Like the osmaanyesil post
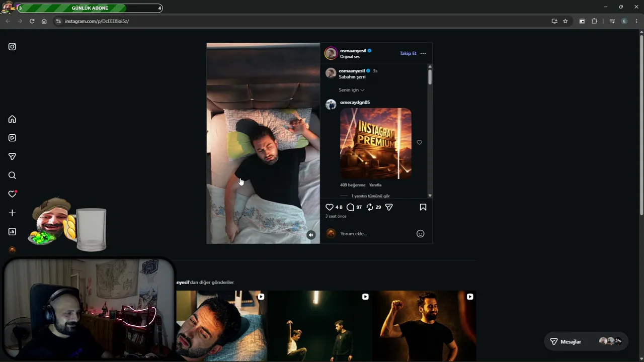 click(330, 207)
